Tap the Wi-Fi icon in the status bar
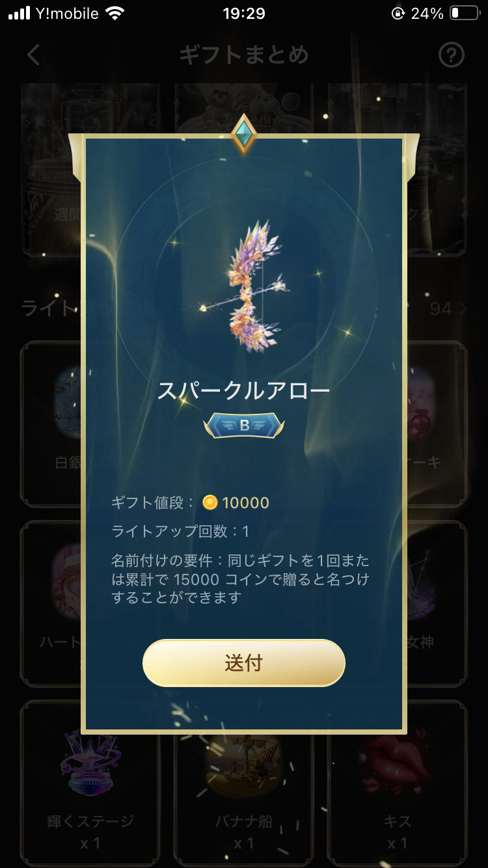Image resolution: width=488 pixels, height=868 pixels. (115, 14)
